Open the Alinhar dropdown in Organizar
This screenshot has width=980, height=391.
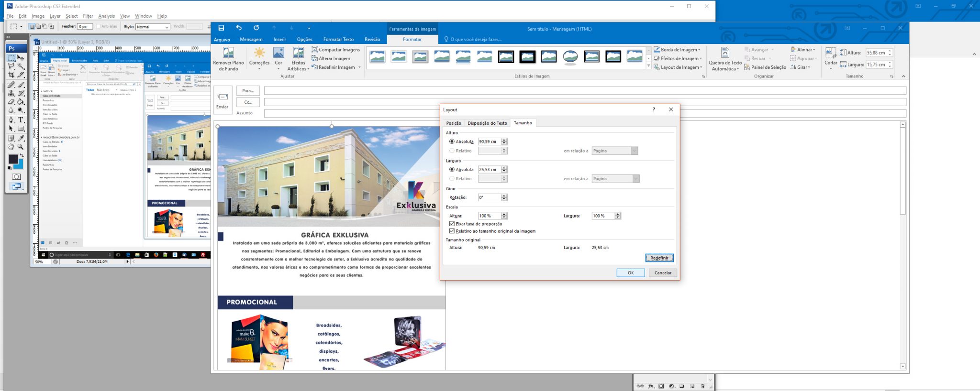click(x=803, y=50)
